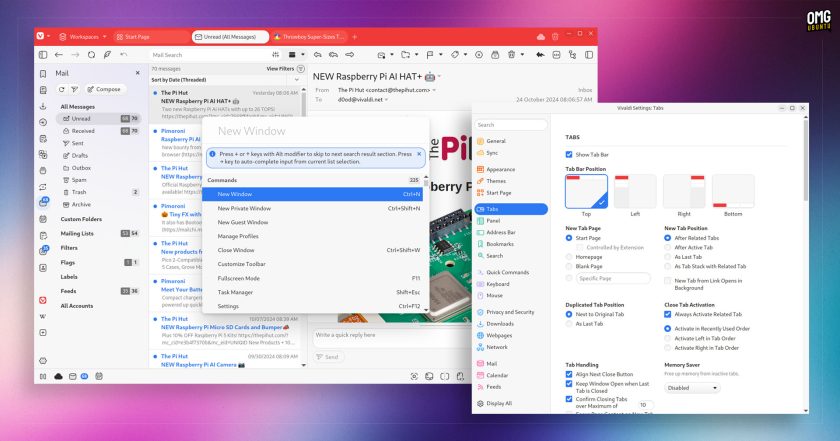840x441 pixels.
Task: Click Display All in settings sidebar
Action: pyautogui.click(x=499, y=403)
